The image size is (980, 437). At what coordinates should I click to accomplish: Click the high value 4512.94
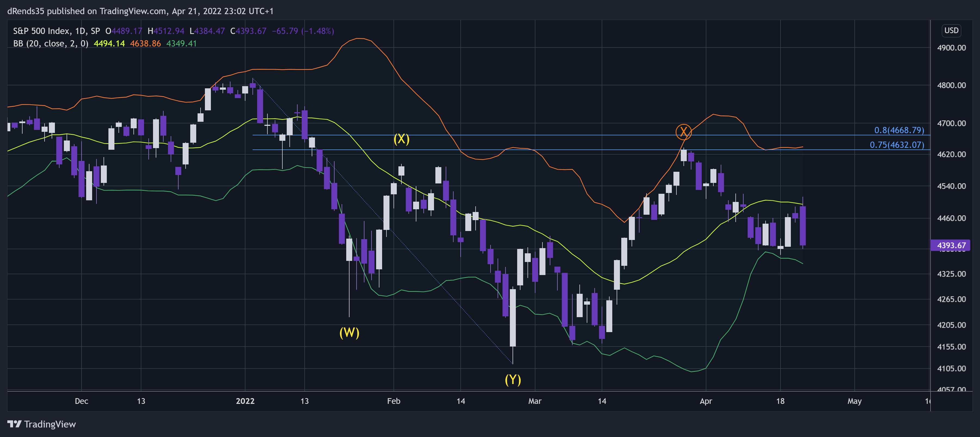coord(169,31)
